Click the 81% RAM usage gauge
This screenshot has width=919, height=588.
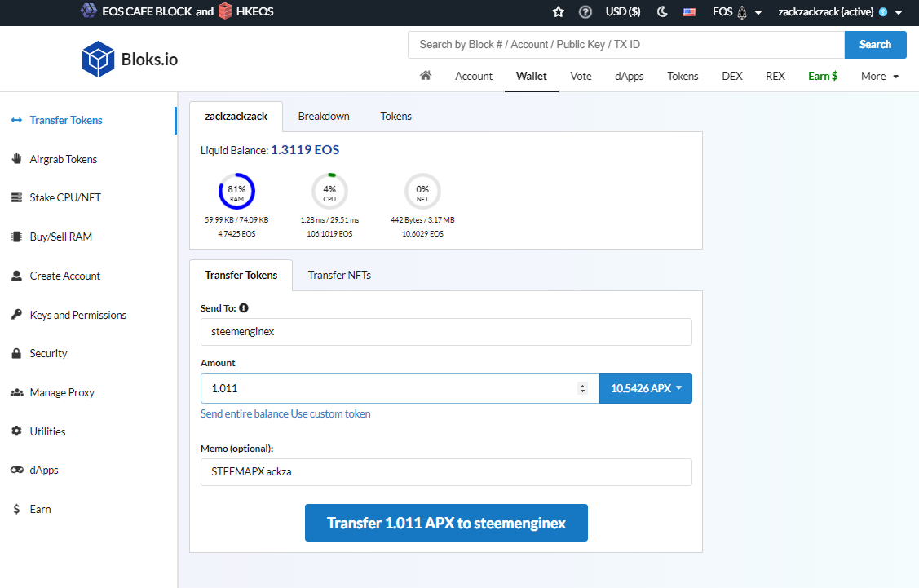[x=236, y=191]
